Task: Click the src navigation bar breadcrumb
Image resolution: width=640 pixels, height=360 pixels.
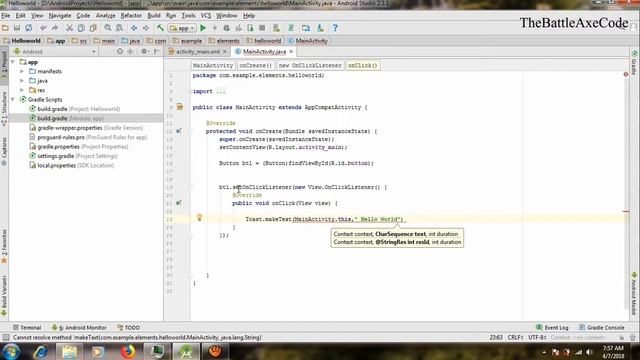Action: pyautogui.click(x=79, y=41)
